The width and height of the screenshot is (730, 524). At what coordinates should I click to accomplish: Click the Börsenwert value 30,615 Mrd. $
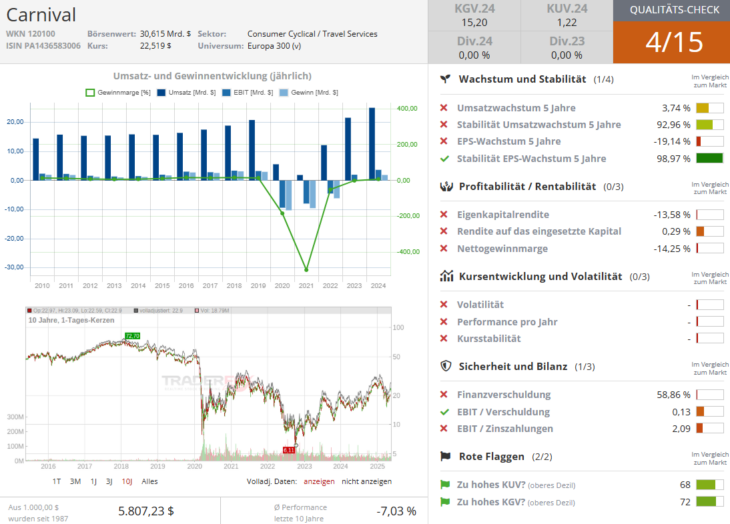tap(165, 34)
